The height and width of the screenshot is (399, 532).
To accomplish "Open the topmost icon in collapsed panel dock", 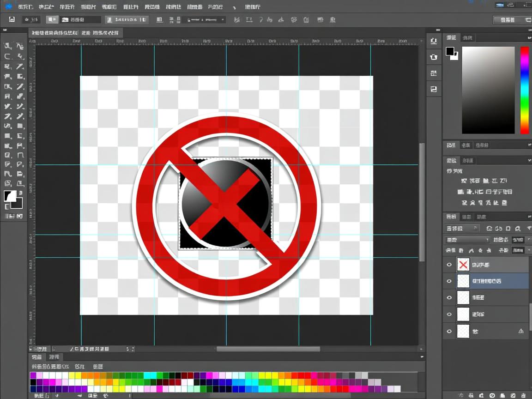I will coord(434,41).
